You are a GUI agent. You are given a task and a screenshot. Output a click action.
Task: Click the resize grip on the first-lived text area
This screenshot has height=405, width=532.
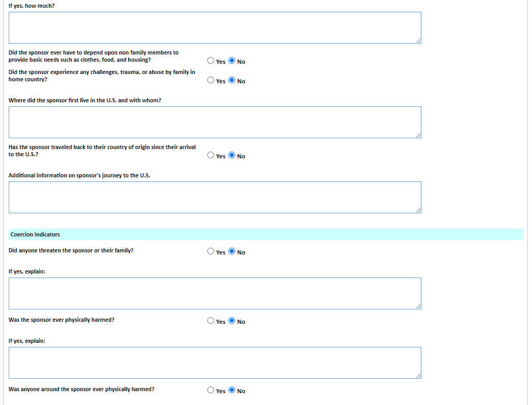[418, 135]
